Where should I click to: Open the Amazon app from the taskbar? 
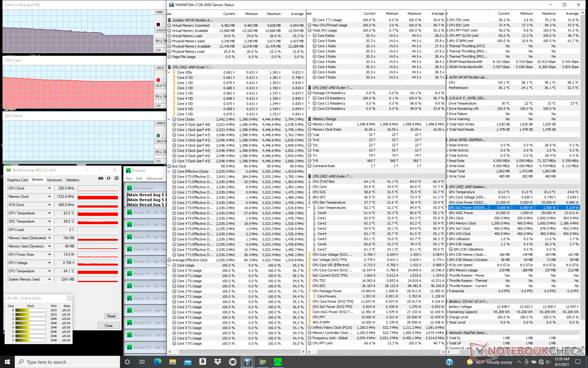click(x=202, y=362)
